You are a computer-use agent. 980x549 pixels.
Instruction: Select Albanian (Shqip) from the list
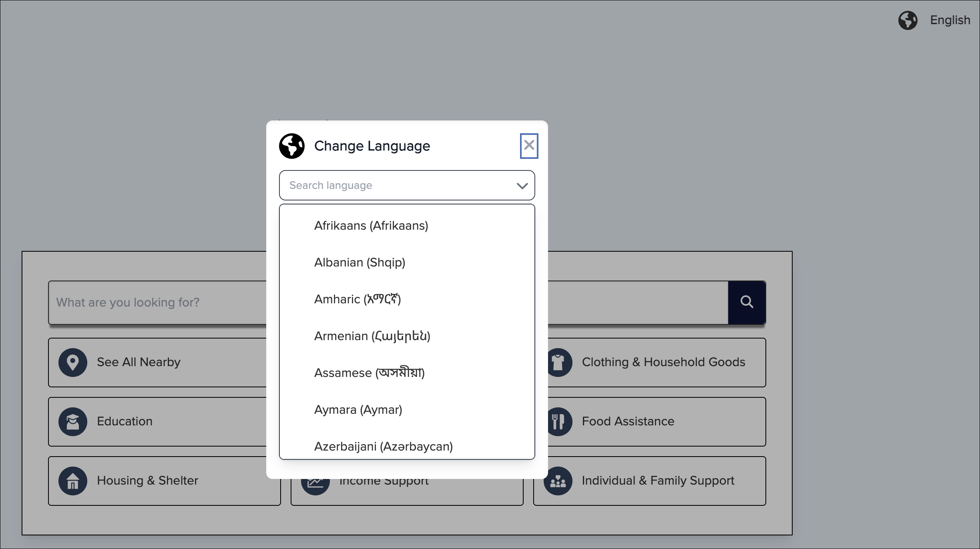[x=359, y=262]
